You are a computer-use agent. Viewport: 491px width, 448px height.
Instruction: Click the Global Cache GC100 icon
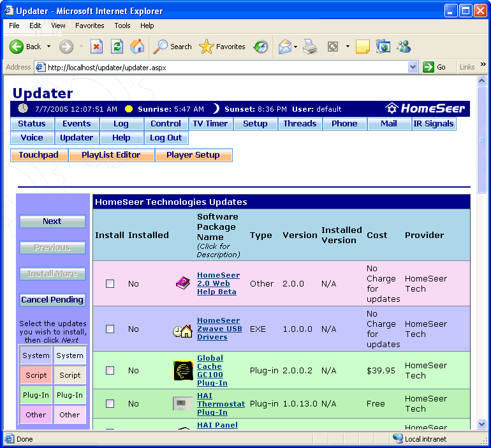(x=183, y=370)
